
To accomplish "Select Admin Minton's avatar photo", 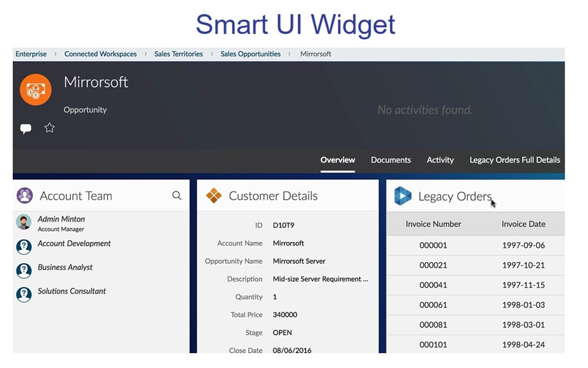I will (23, 222).
